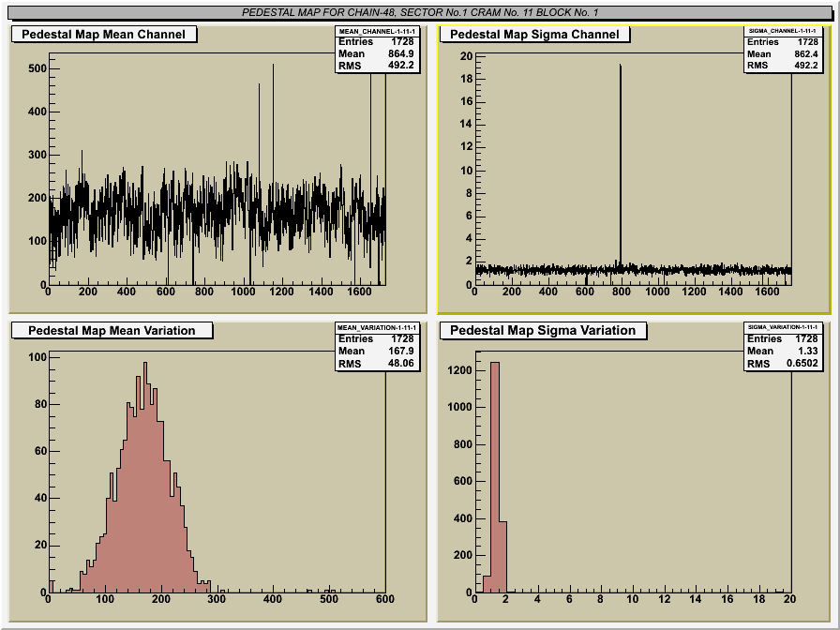Viewport: 840px width, 630px height.
Task: Click the MEAN_VARIATION-1-11-1 stats box name
Action: (377, 327)
